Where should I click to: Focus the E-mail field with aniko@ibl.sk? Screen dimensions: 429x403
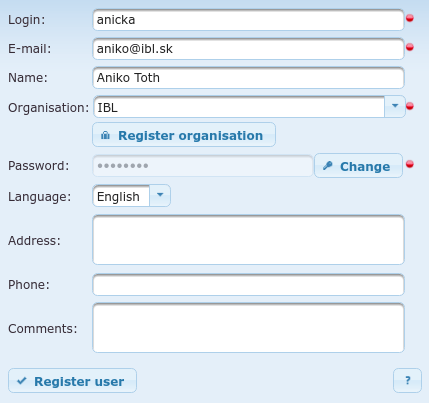(x=248, y=49)
